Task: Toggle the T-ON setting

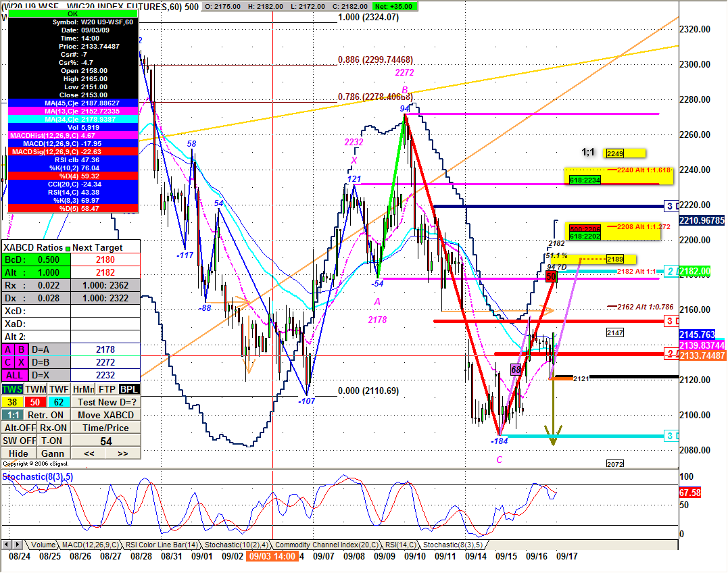Action: [53, 441]
